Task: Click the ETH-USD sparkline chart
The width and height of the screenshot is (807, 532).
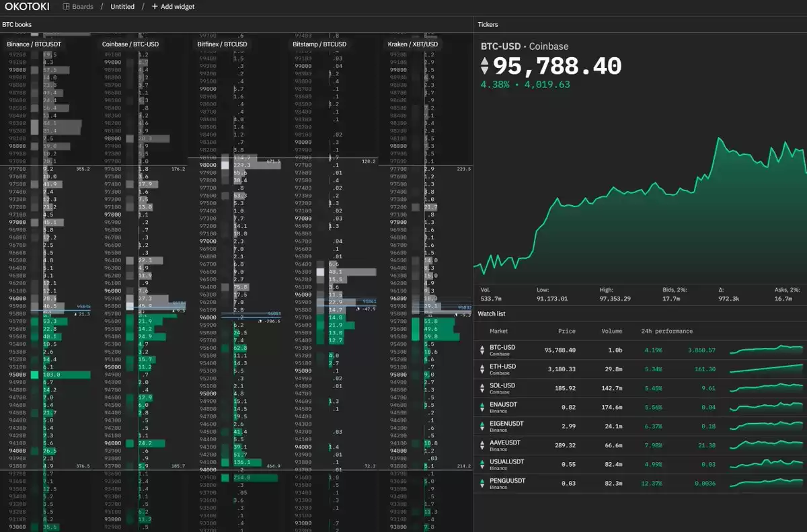Action: [x=766, y=369]
